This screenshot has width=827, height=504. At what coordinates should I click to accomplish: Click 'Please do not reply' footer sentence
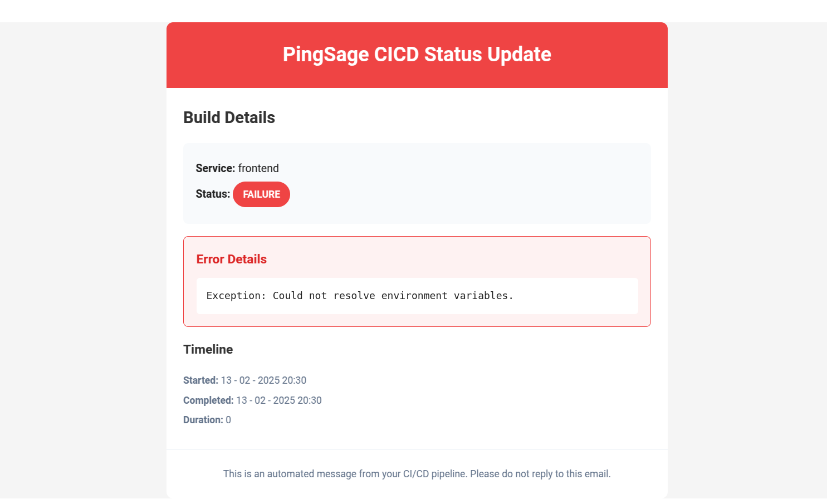coord(540,474)
